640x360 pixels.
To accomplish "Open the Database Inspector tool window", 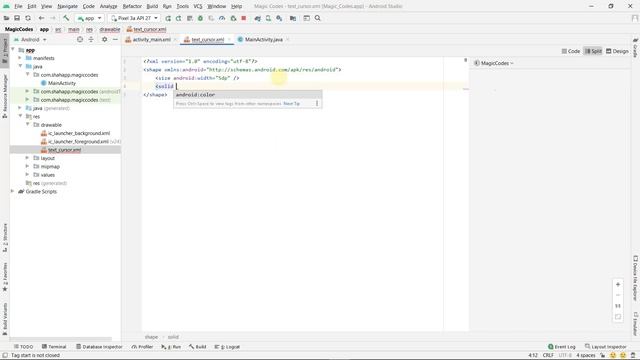I will pyautogui.click(x=99, y=347).
